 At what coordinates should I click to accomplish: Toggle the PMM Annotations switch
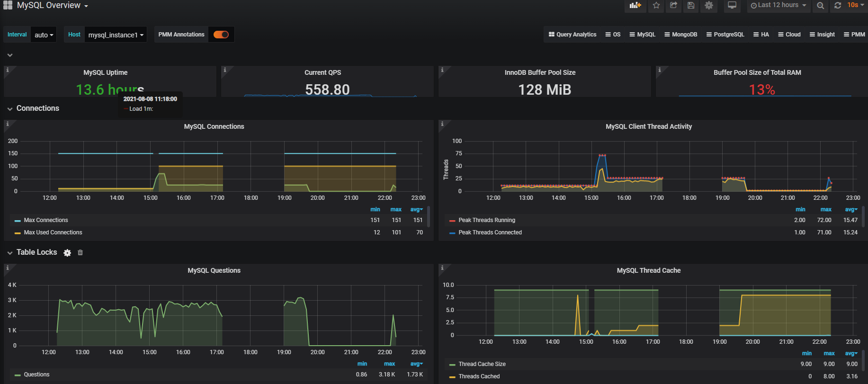click(x=221, y=35)
